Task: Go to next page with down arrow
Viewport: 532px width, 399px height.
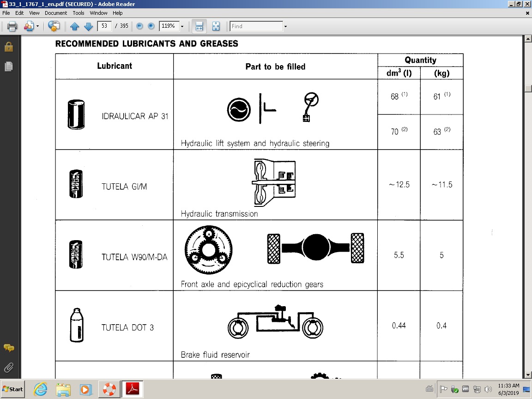Action: (x=88, y=26)
